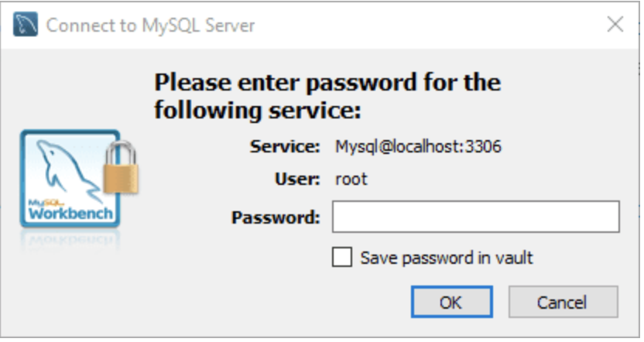Select the Mysql@localhost:3306 service text
The width and height of the screenshot is (644, 342).
(418, 145)
